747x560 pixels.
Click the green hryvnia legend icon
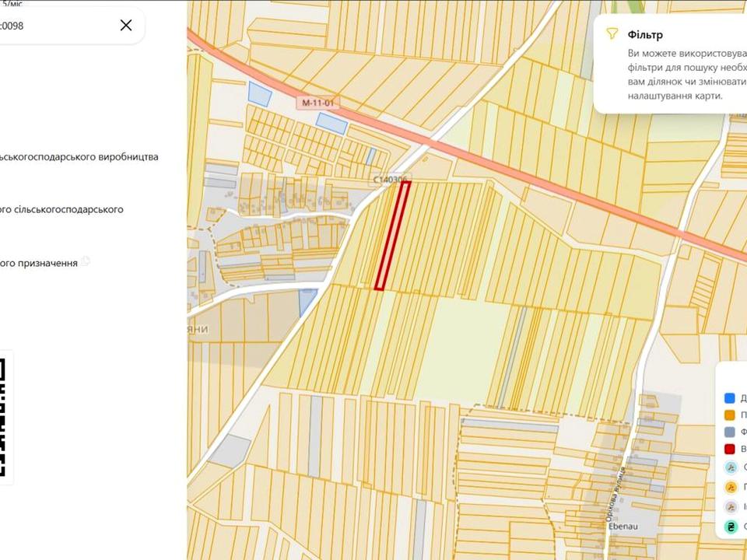(x=731, y=527)
